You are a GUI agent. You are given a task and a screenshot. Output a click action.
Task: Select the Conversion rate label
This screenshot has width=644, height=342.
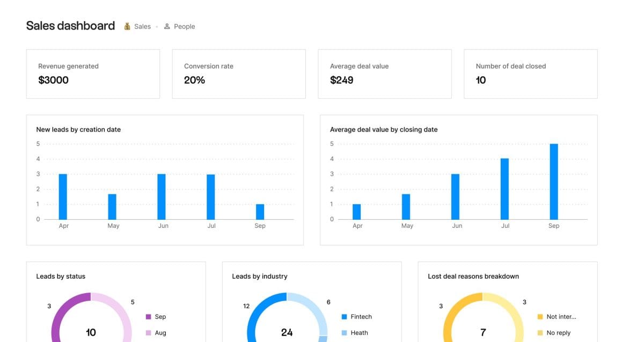tap(209, 66)
